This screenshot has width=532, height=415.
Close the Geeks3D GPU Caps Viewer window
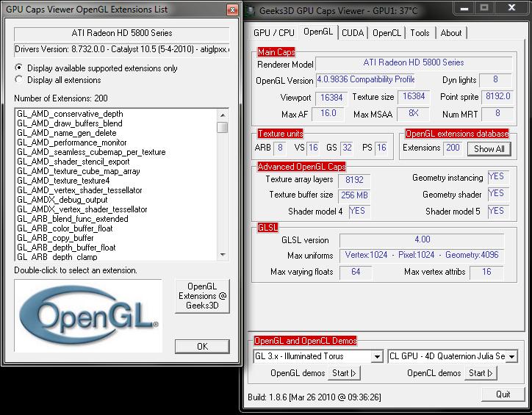[511, 8]
